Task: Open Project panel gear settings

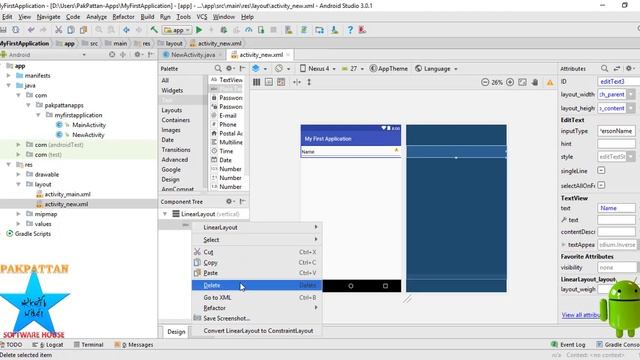Action: [138, 54]
